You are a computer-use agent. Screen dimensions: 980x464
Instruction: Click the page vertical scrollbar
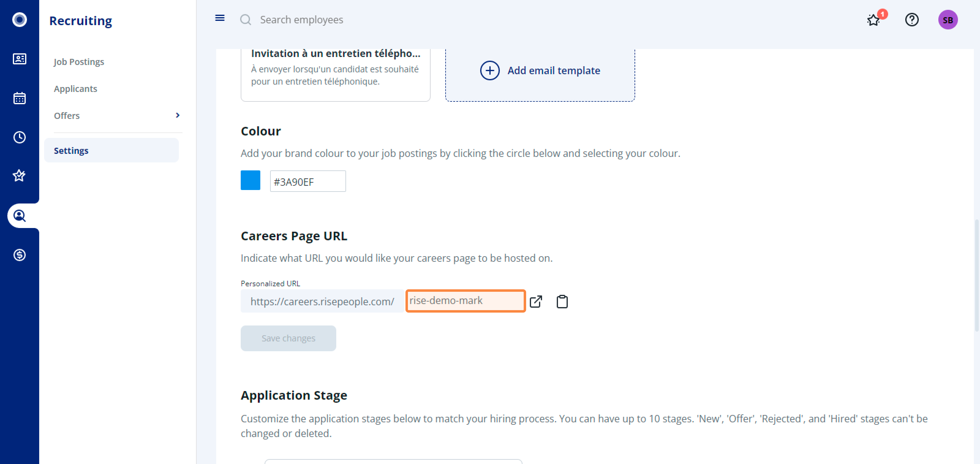977,276
